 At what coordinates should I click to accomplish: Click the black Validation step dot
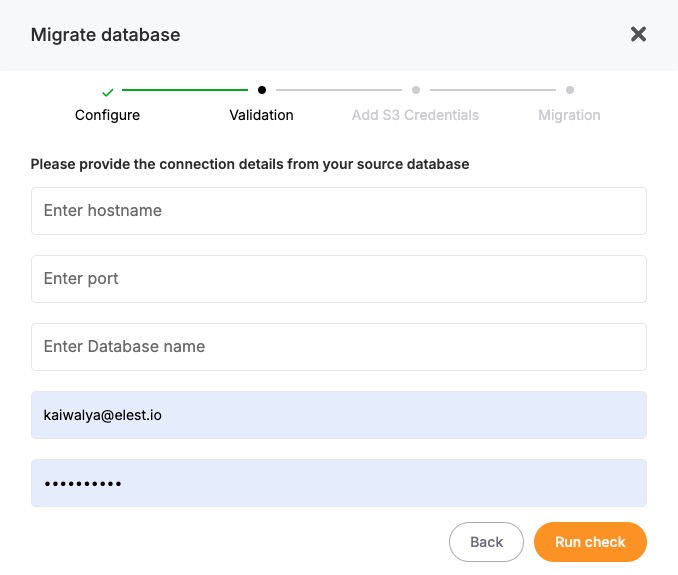pyautogui.click(x=262, y=90)
